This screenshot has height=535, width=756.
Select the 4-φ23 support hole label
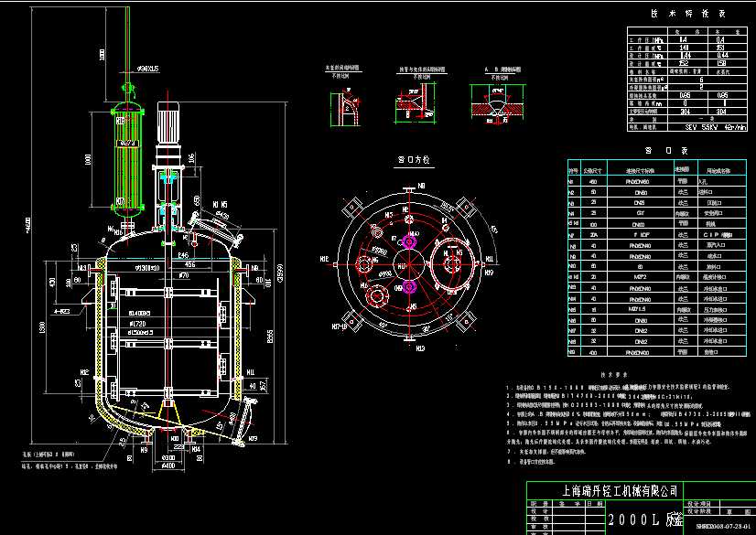point(62,312)
